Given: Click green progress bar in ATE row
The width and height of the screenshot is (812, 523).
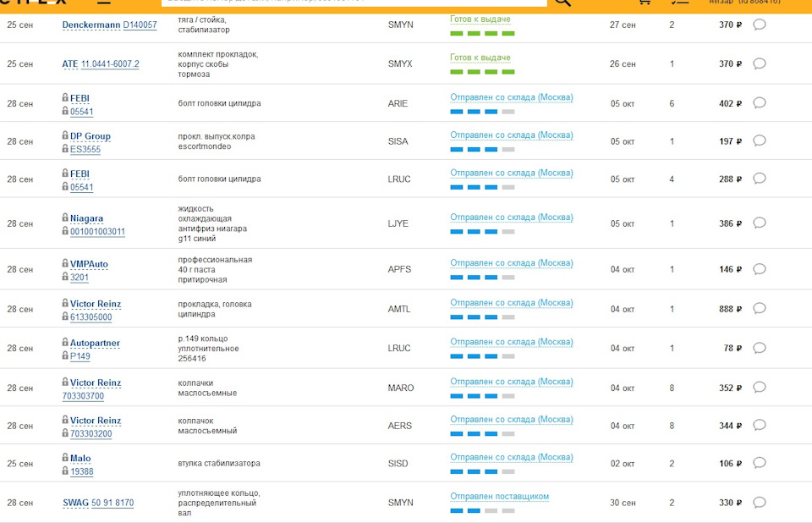Looking at the screenshot, I should click(x=482, y=72).
